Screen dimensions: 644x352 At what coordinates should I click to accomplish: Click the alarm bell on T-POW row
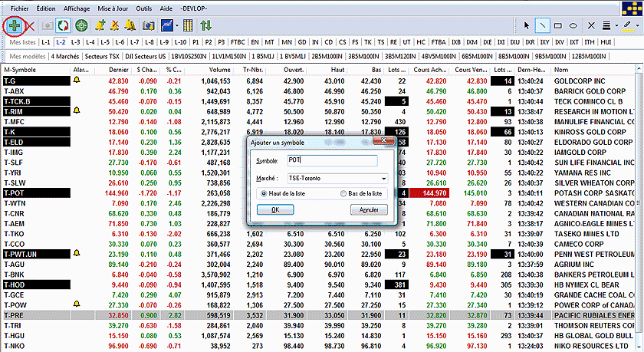point(77,304)
